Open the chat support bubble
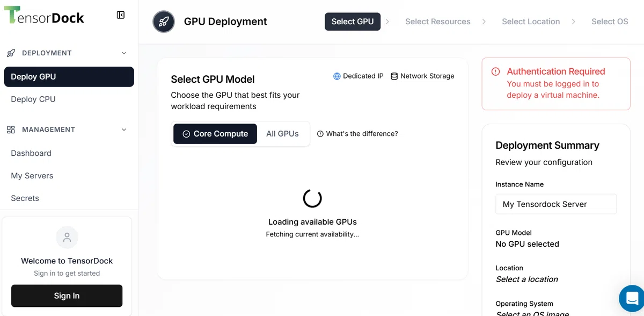 632,298
